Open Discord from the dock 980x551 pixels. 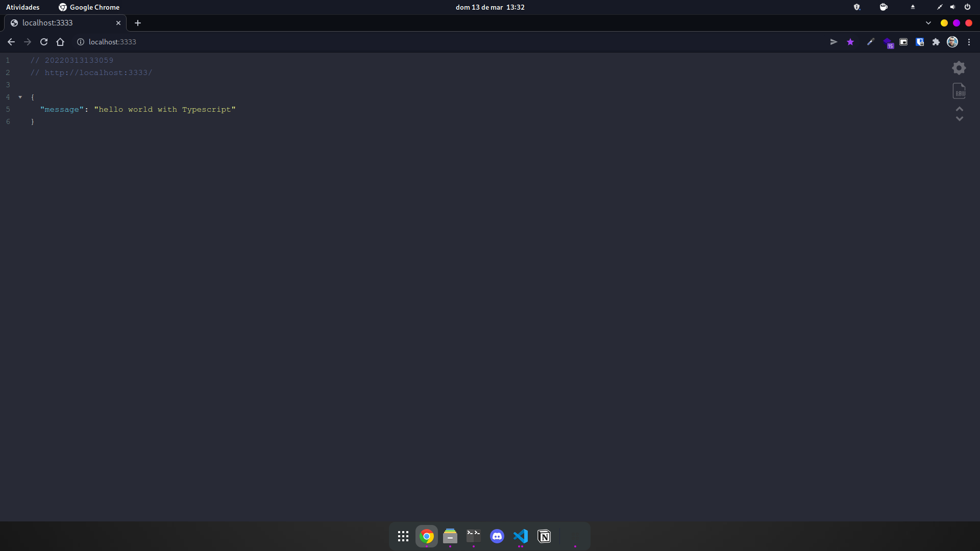[497, 536]
